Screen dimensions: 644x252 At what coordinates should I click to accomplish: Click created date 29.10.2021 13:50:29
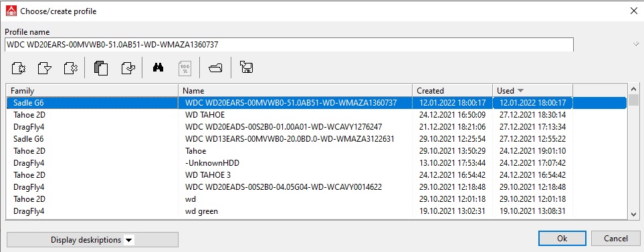tap(453, 151)
